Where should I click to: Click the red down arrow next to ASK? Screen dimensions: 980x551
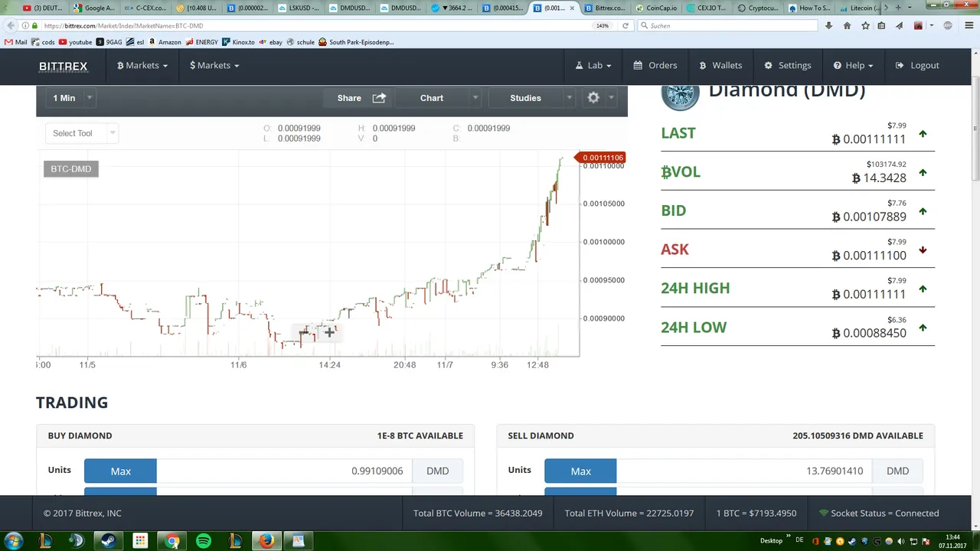pos(923,250)
